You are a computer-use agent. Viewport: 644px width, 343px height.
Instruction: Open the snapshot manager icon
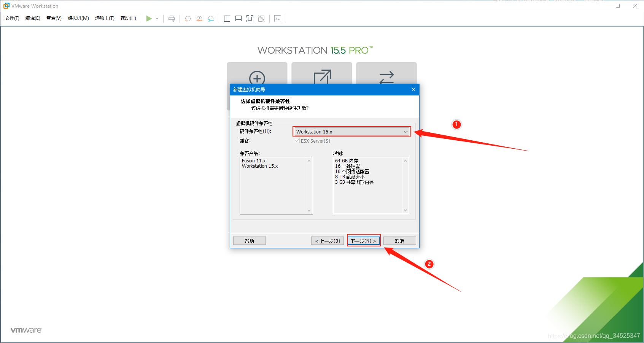pos(211,19)
